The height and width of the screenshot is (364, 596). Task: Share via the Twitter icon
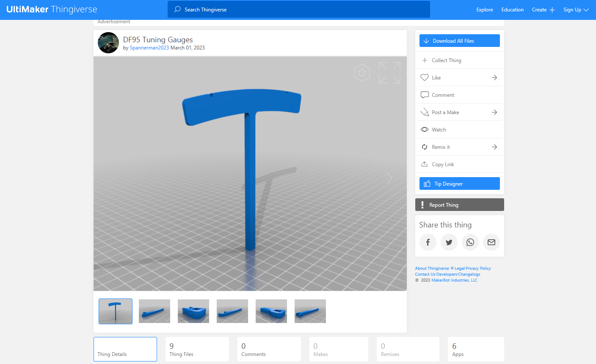449,242
